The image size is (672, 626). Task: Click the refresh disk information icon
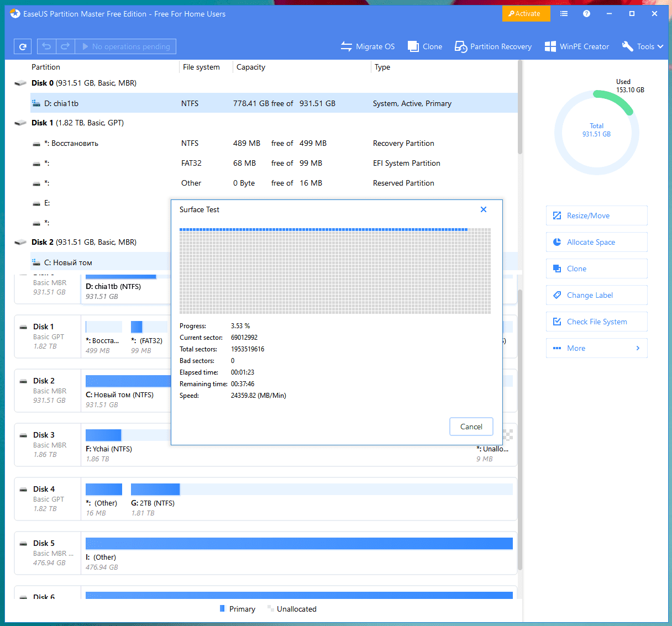pyautogui.click(x=23, y=46)
